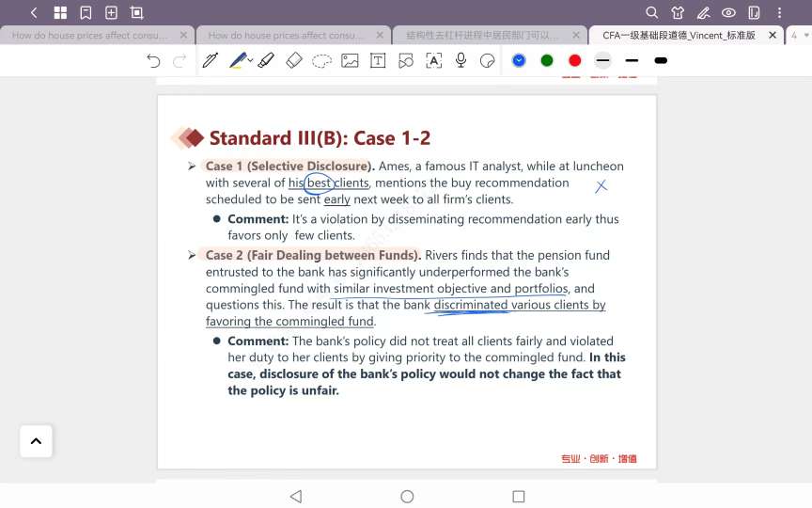
Task: Open the theme shirt icon
Action: click(678, 12)
